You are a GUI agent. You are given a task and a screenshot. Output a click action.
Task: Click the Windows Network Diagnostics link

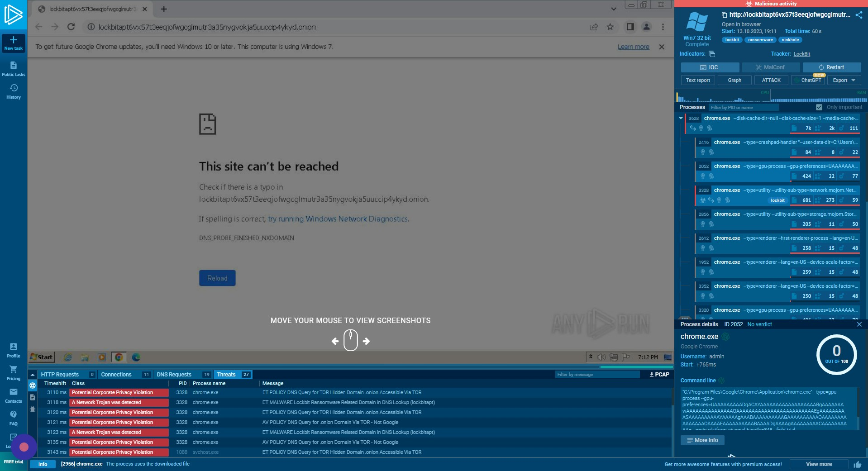(x=338, y=219)
